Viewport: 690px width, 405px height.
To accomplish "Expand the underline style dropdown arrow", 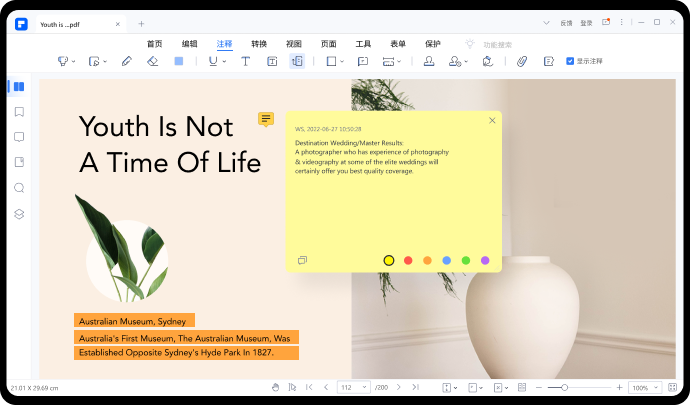I will 223,61.
